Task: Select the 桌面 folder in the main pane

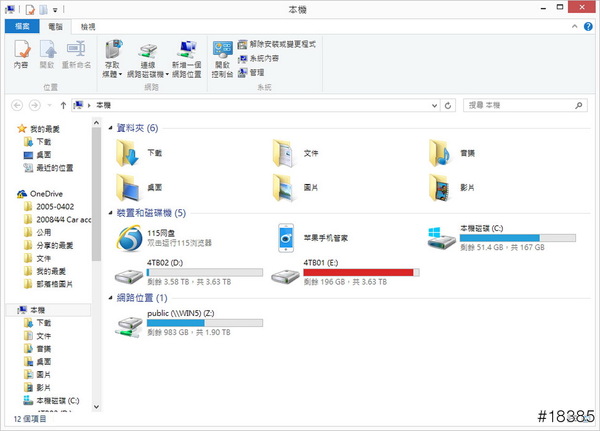Action: click(x=139, y=187)
